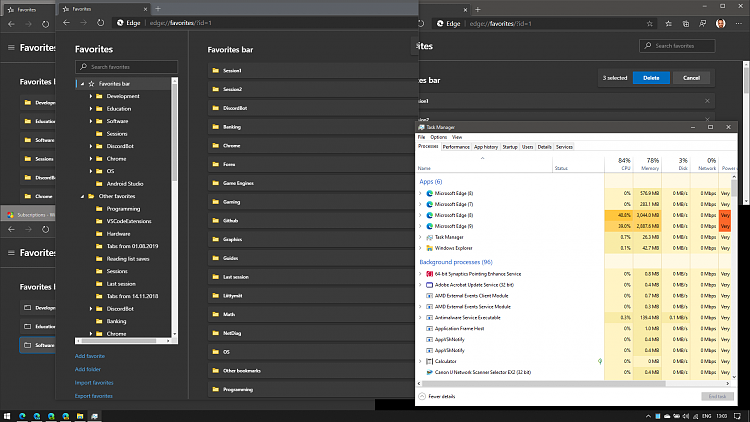Image resolution: width=750 pixels, height=422 pixels.
Task: Open the notification center icon
Action: coord(738,416)
